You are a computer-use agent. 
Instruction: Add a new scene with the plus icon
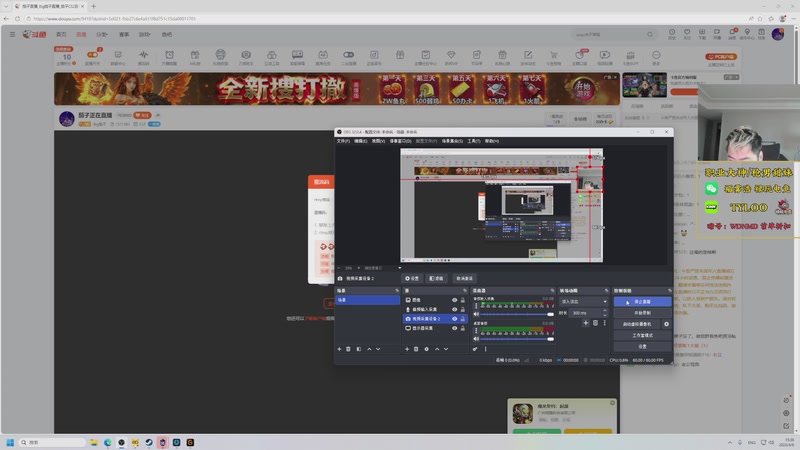(x=339, y=349)
